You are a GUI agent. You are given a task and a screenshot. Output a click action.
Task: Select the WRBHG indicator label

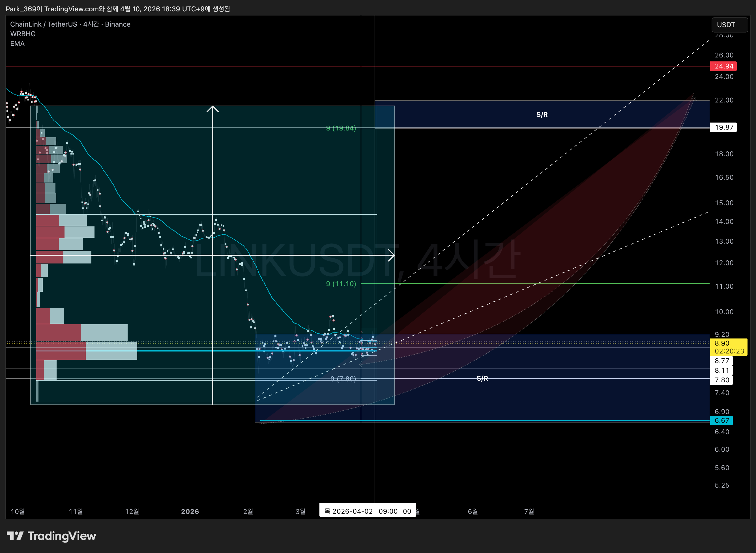(23, 34)
